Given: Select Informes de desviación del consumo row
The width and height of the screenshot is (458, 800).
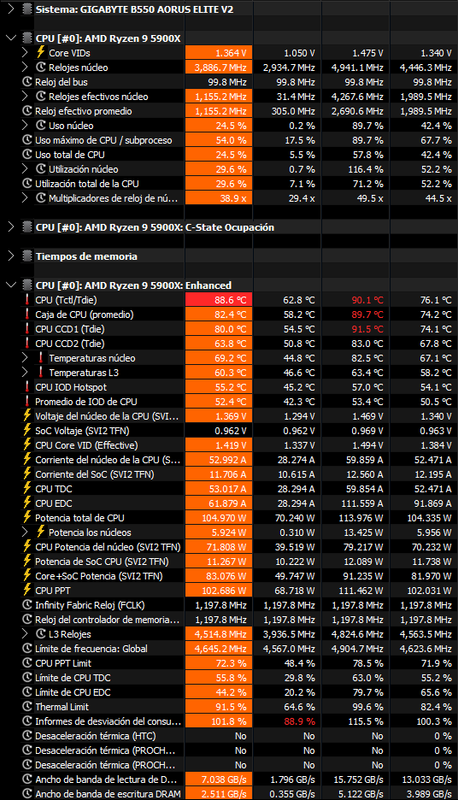Looking at the screenshot, I should (x=229, y=721).
